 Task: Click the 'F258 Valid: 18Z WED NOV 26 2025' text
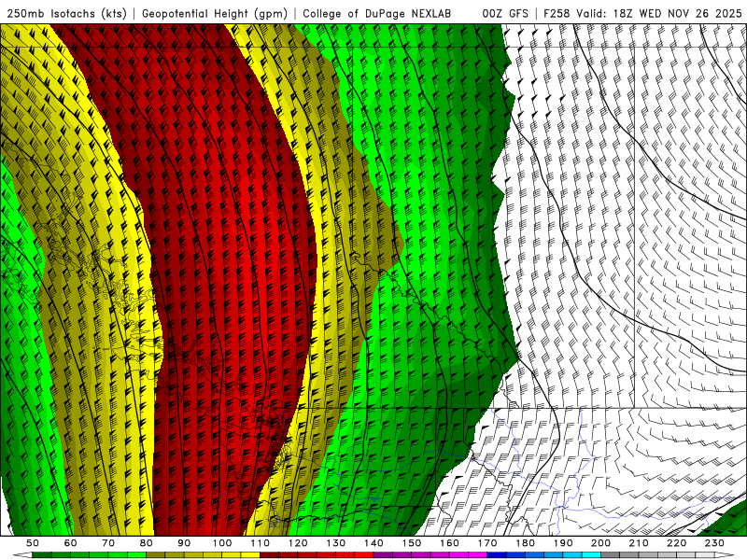tap(642, 14)
